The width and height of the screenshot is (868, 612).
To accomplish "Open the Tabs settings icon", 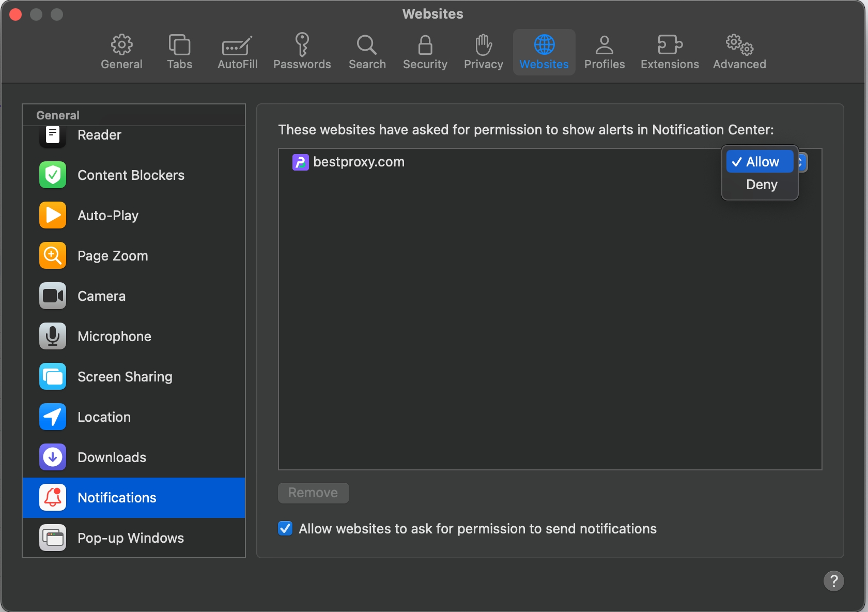I will 179,45.
